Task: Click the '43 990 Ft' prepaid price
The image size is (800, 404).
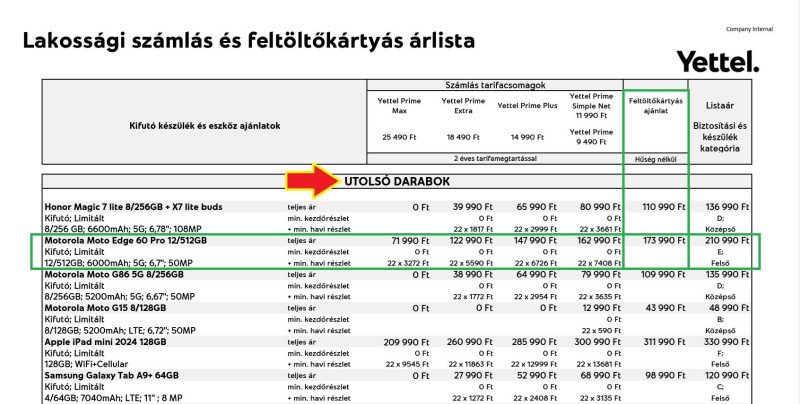Action: tap(666, 308)
